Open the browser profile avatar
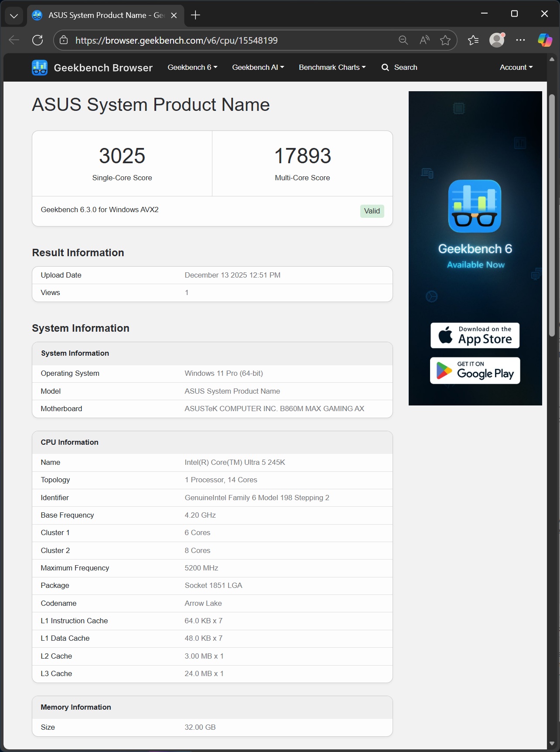 [497, 40]
